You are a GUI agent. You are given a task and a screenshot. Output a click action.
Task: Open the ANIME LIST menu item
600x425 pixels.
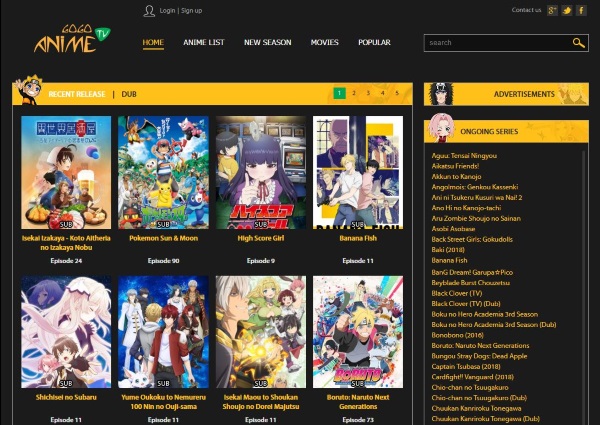pos(203,43)
